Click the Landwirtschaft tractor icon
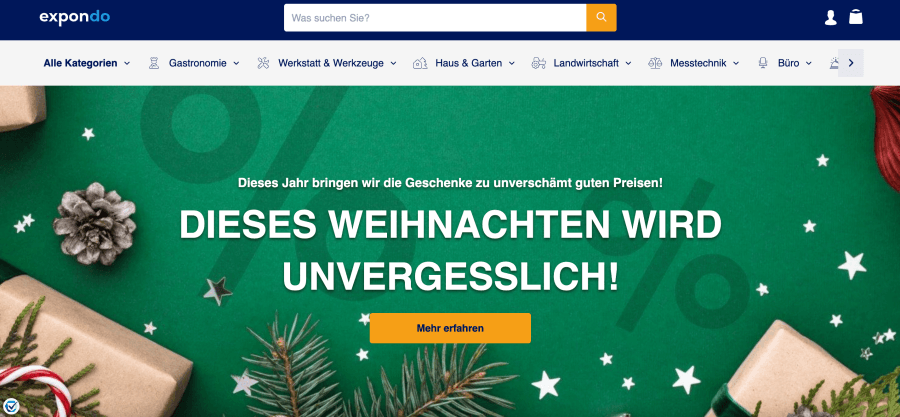The height and width of the screenshot is (417, 900). click(538, 63)
